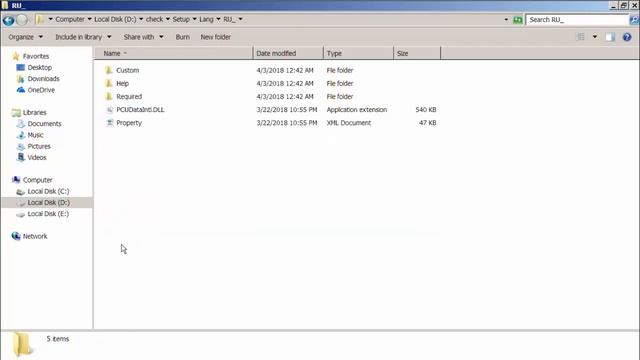Expand the arrow after Lang in breadcrumb

coord(218,19)
